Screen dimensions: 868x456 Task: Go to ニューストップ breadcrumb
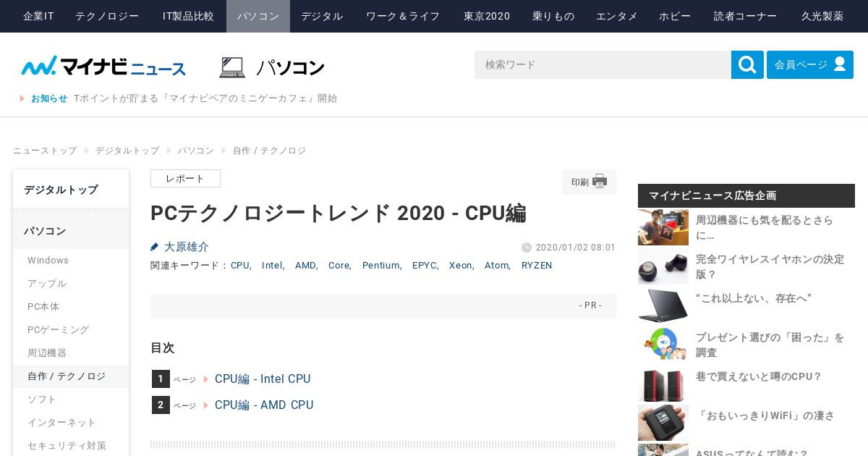tap(45, 151)
